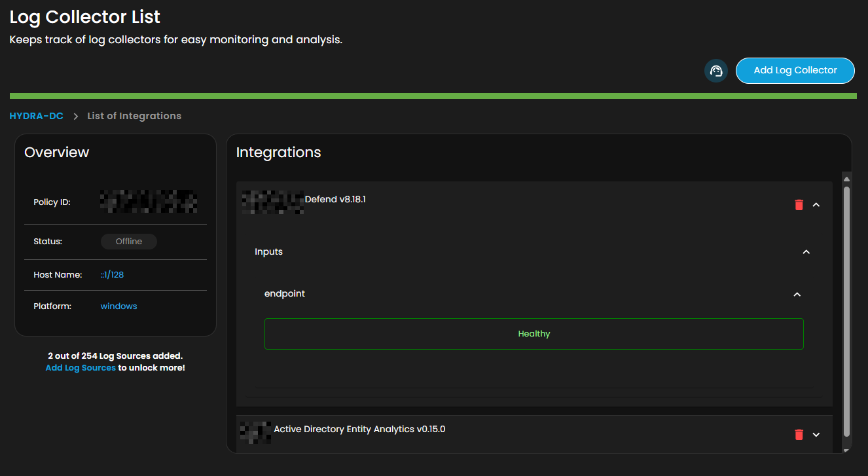868x476 pixels.
Task: Click the integrations list scrollbar thumb
Action: 846,311
